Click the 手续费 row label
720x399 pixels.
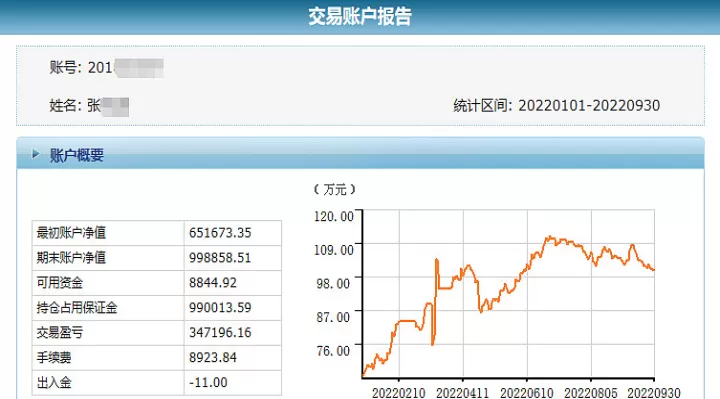(54, 358)
